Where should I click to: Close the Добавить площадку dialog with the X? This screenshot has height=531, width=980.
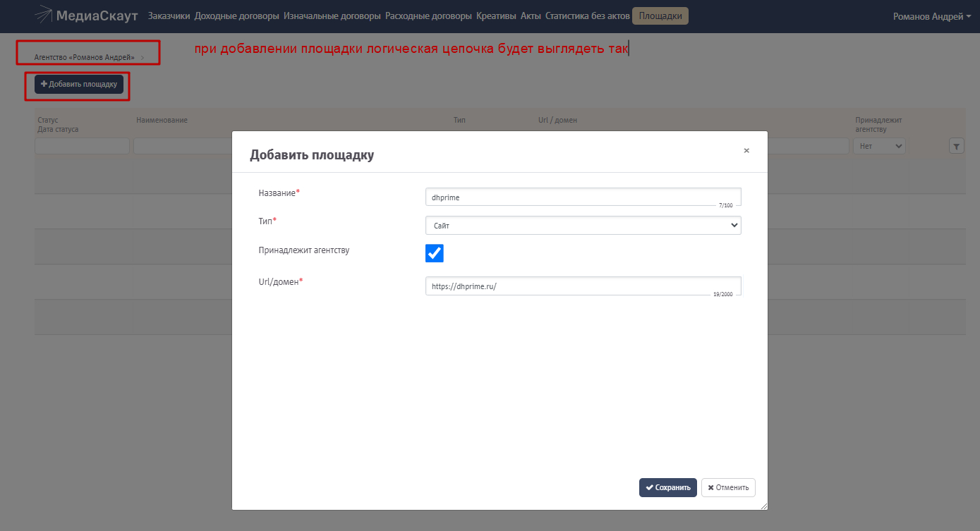click(746, 150)
